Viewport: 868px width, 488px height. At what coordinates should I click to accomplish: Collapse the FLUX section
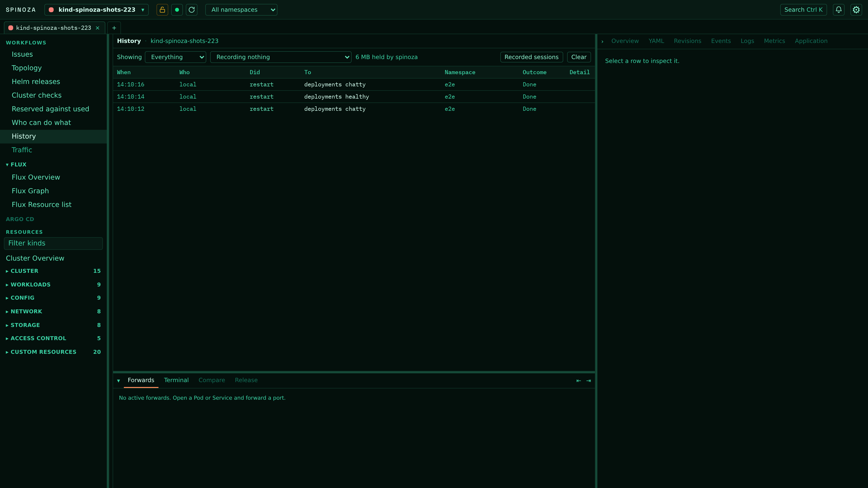(16, 164)
